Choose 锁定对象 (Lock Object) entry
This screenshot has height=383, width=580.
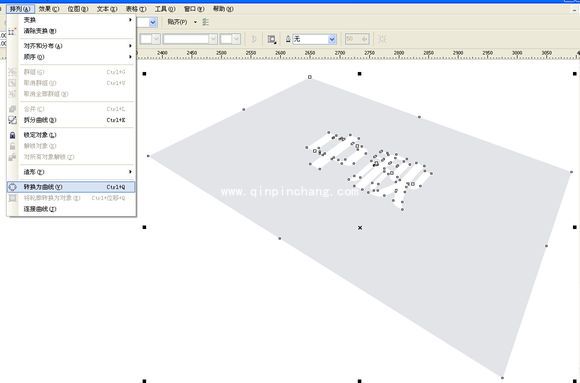point(71,135)
